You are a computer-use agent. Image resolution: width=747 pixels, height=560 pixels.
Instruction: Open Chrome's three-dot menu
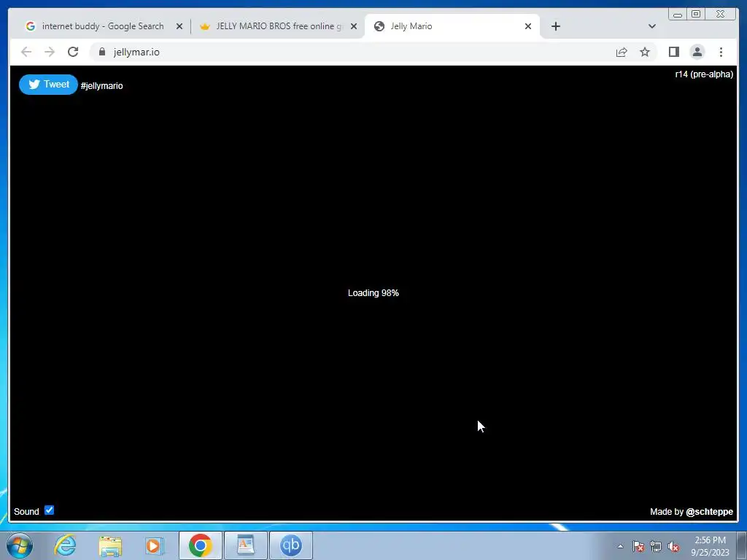click(721, 52)
